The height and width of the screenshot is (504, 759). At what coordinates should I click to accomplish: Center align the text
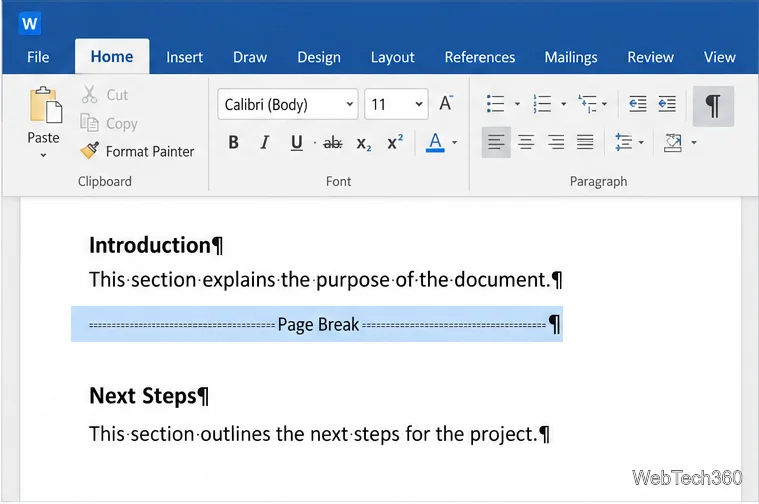(526, 142)
